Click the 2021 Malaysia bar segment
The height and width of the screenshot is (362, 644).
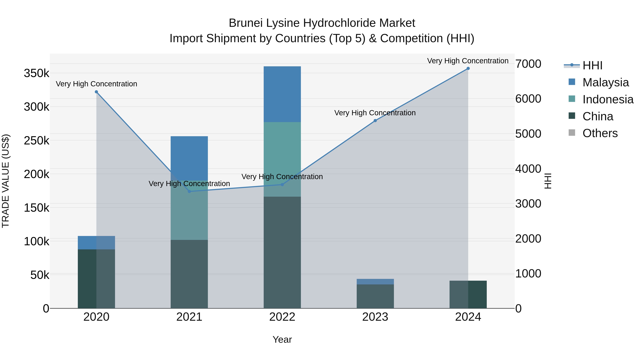[x=189, y=158]
